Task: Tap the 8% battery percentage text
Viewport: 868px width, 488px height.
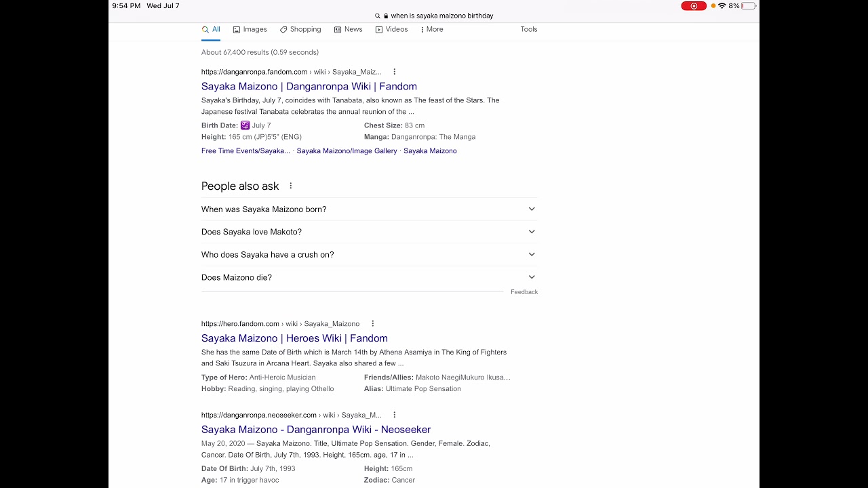Action: (734, 6)
